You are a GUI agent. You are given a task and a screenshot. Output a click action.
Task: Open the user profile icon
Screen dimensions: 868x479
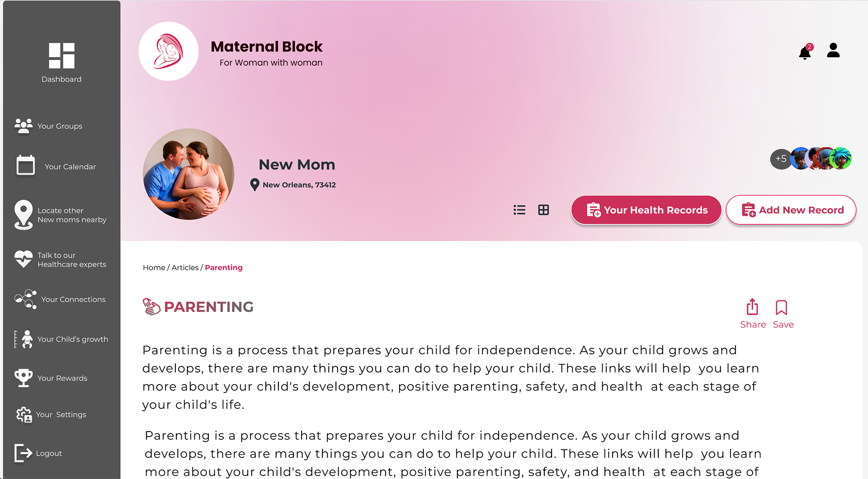tap(833, 50)
